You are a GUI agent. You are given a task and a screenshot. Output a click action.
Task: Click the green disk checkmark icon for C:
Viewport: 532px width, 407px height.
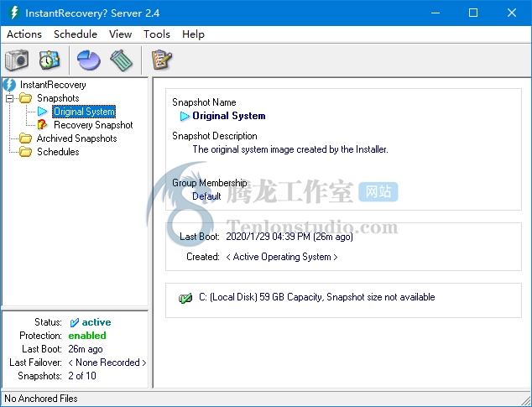tap(185, 298)
